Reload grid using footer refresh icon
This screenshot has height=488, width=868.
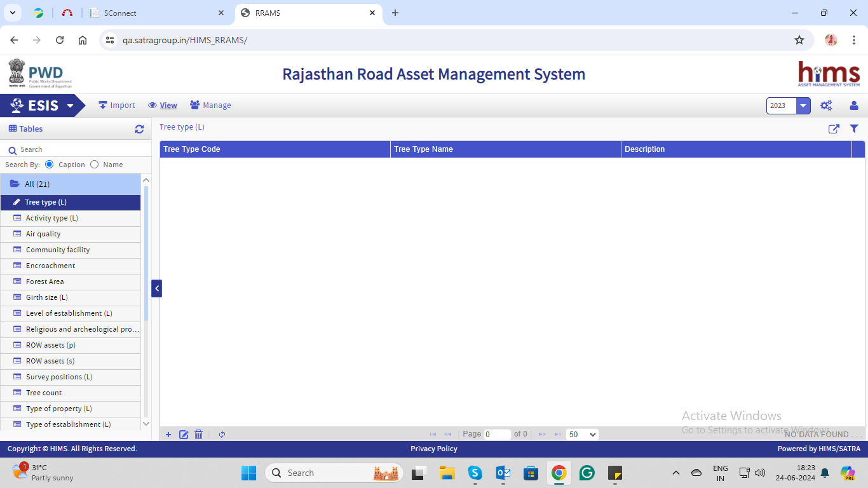coord(222,435)
